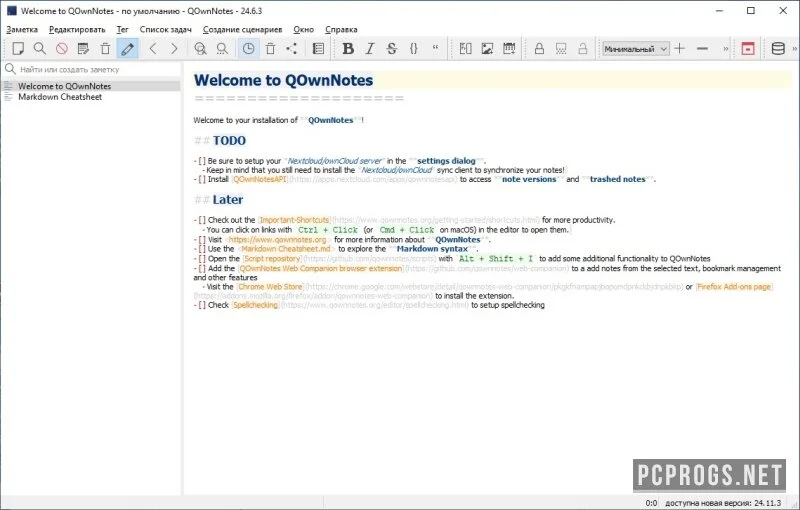Create a new note with the toolbar icon
The height and width of the screenshot is (510, 800).
pyautogui.click(x=18, y=48)
